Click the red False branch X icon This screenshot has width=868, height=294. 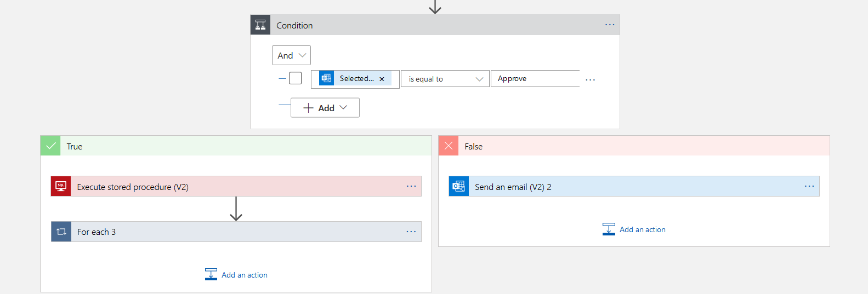pyautogui.click(x=449, y=146)
